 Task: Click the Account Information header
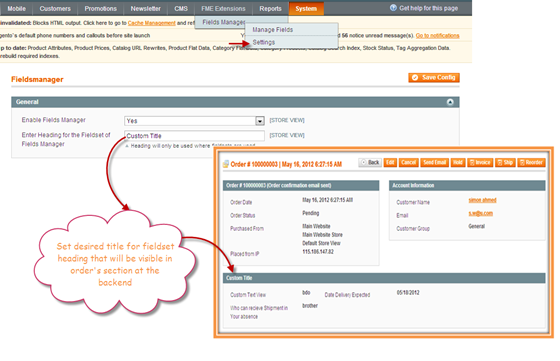[467, 185]
